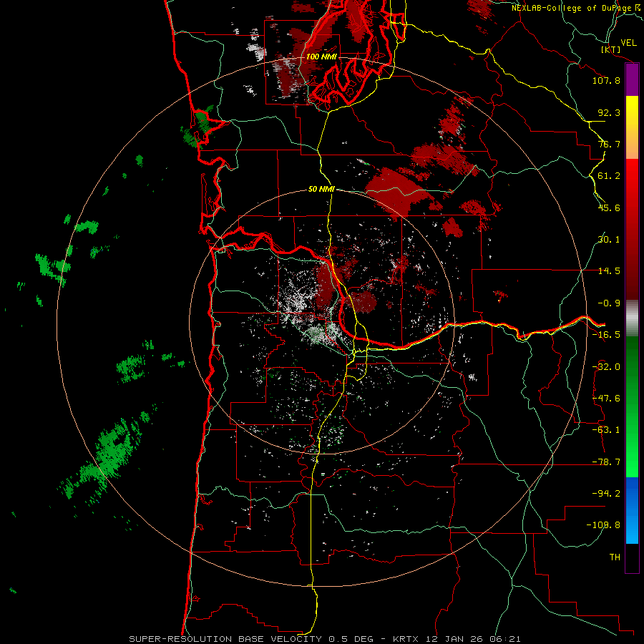Viewport: 644px width, 644px height.
Task: Click the -78.7 velocity legend value
Action: [606, 462]
